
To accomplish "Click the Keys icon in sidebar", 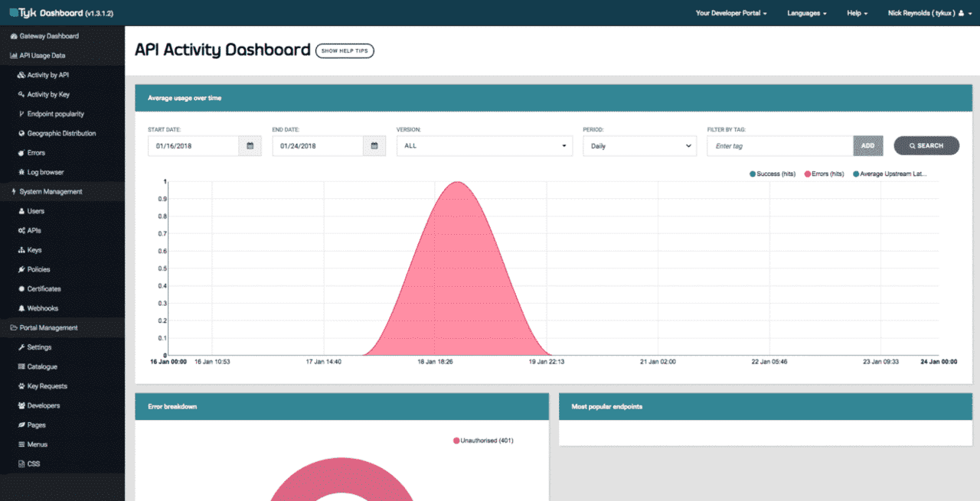I will click(x=21, y=250).
